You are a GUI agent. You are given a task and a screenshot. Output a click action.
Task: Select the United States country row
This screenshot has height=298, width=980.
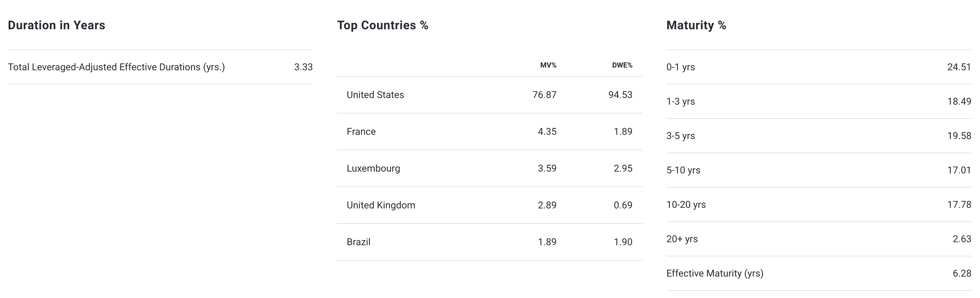click(375, 94)
